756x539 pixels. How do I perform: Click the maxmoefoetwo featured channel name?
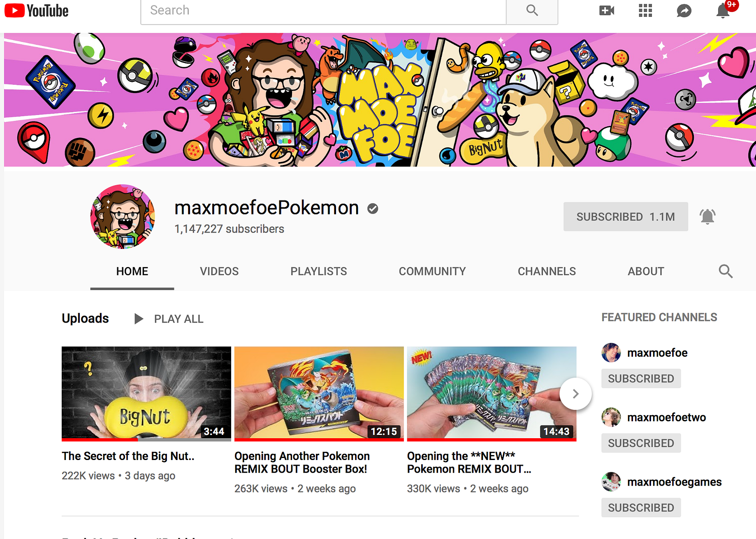coord(666,417)
